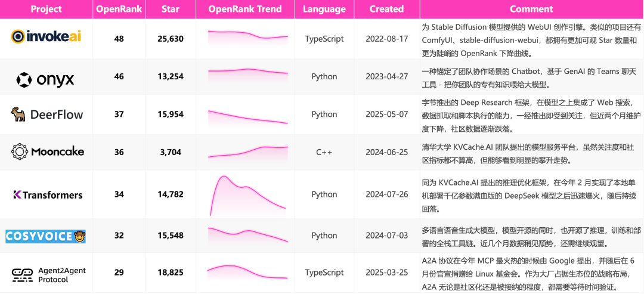Screen dimensions: 644x294
Task: Click the KTransformers spike trend chart
Action: (x=248, y=196)
